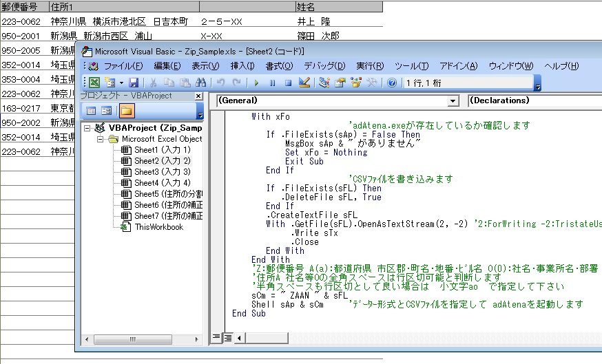The height and width of the screenshot is (364, 602).
Task: Open the ツール(T) menu
Action: tap(412, 66)
